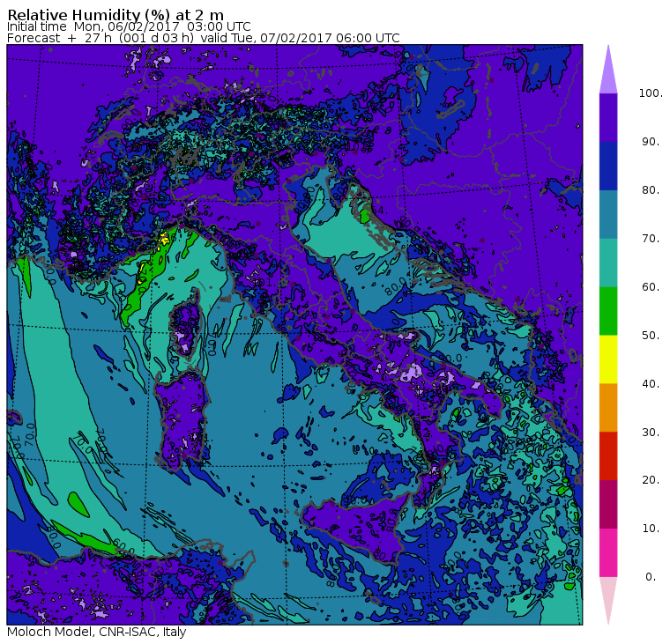
Task: Click the '90.' color bar label
Action: click(x=651, y=142)
